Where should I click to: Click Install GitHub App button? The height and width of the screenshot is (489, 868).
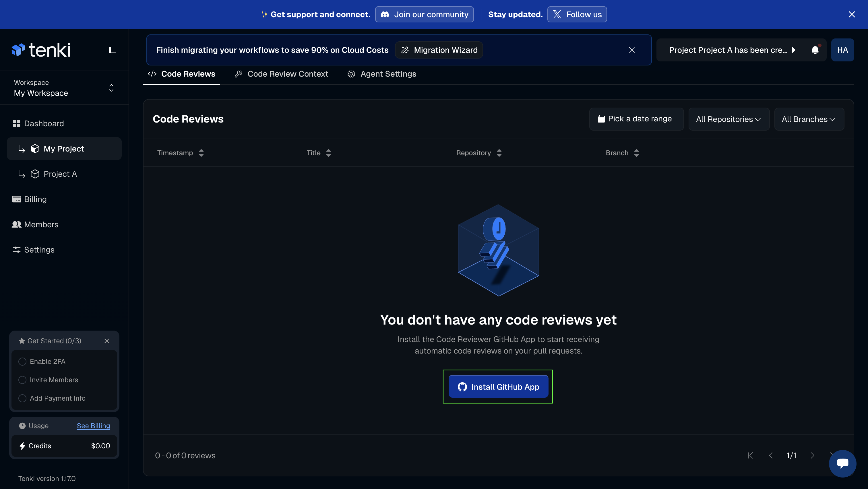point(498,387)
